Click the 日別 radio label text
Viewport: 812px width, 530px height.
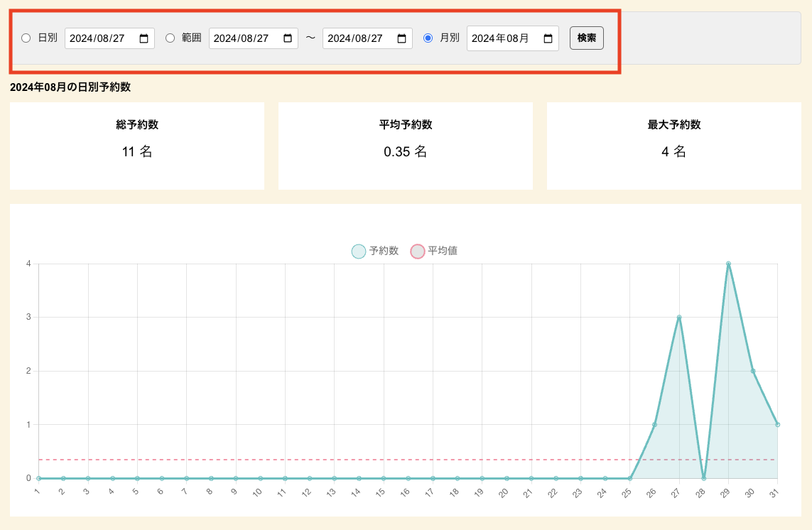pos(48,38)
